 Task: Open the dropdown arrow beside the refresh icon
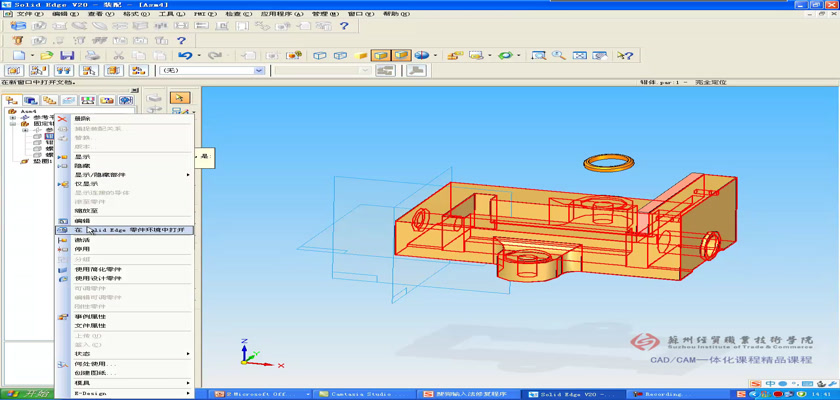pyautogui.click(x=519, y=55)
